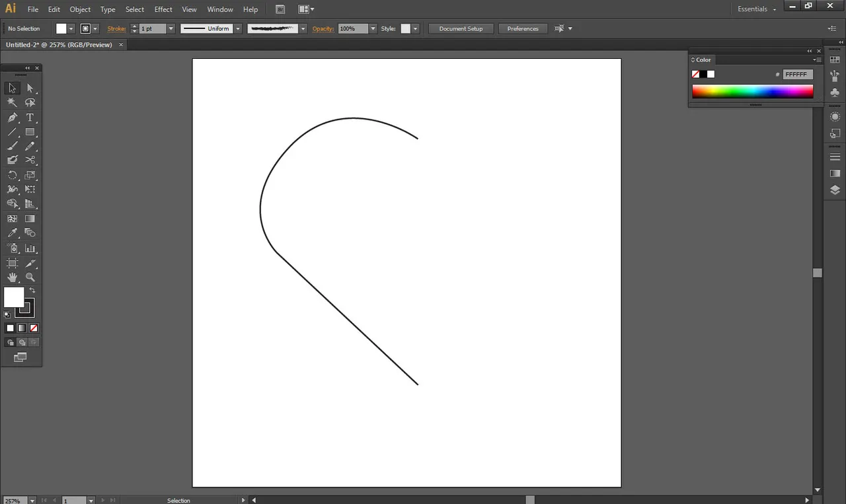This screenshot has height=504, width=846.
Task: Open the Object menu
Action: [80, 9]
